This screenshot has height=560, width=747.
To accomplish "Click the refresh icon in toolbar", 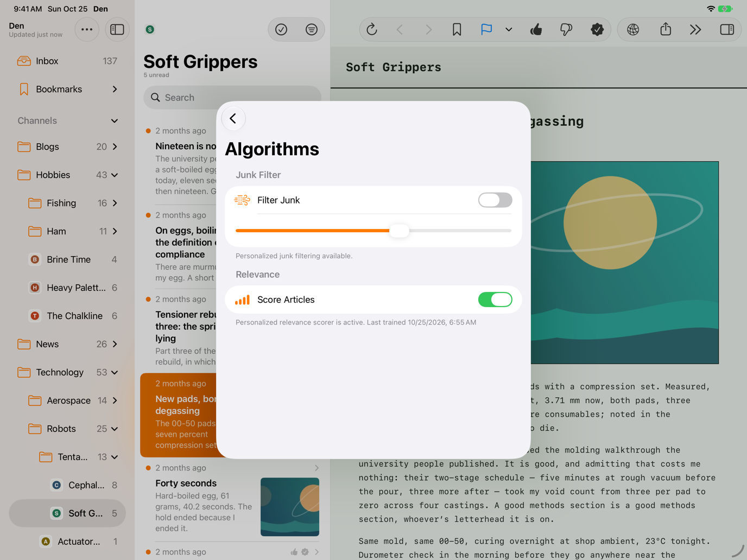I will 372,29.
